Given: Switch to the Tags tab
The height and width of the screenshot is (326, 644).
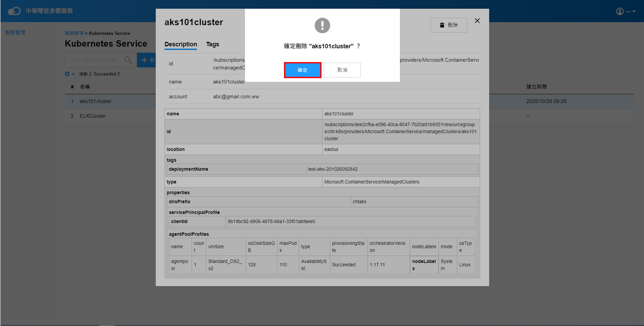Looking at the screenshot, I should pos(212,44).
